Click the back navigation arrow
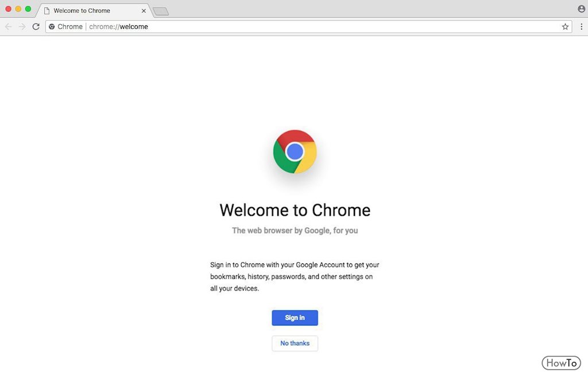 click(x=8, y=26)
